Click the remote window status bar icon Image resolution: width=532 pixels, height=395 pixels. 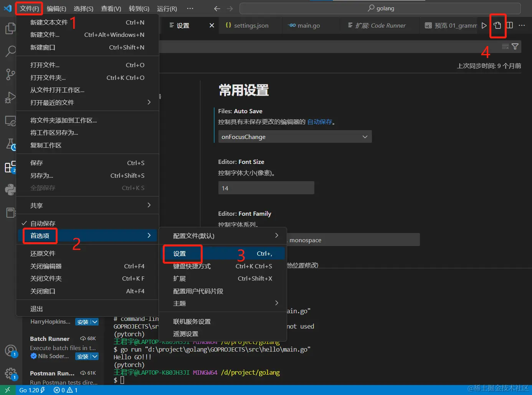tap(7, 390)
